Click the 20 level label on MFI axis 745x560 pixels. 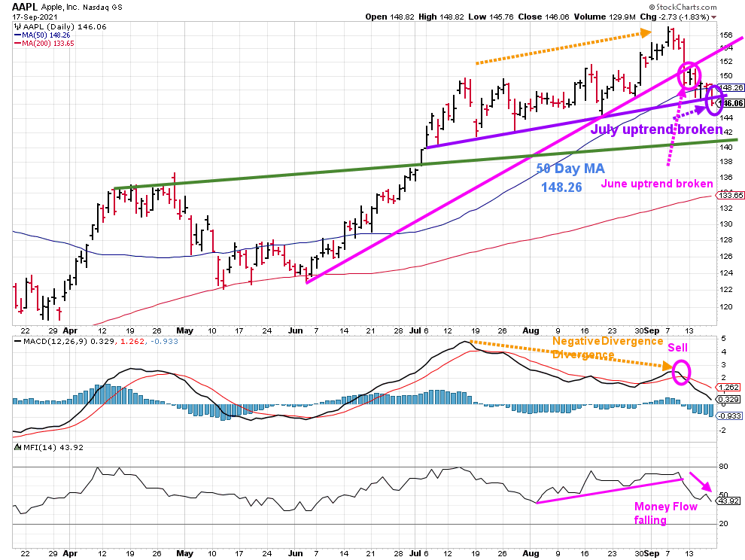pos(724,524)
